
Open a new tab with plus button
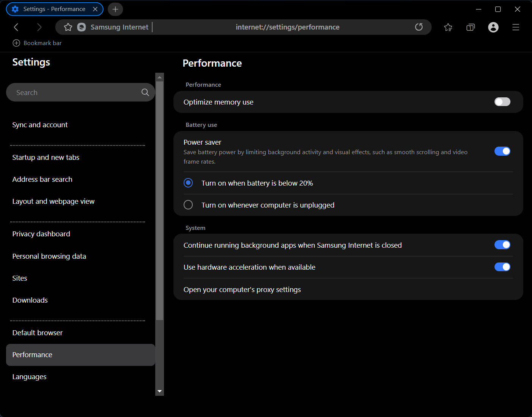click(x=115, y=9)
